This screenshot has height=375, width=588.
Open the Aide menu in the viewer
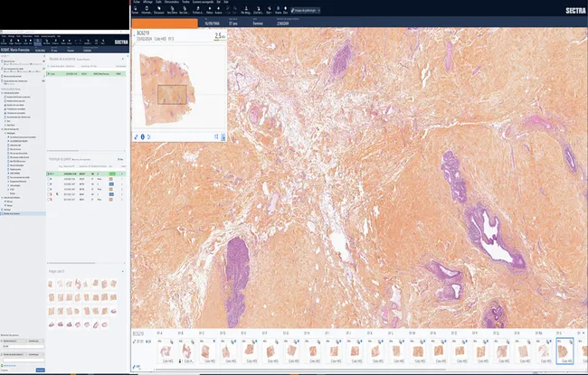226,2
